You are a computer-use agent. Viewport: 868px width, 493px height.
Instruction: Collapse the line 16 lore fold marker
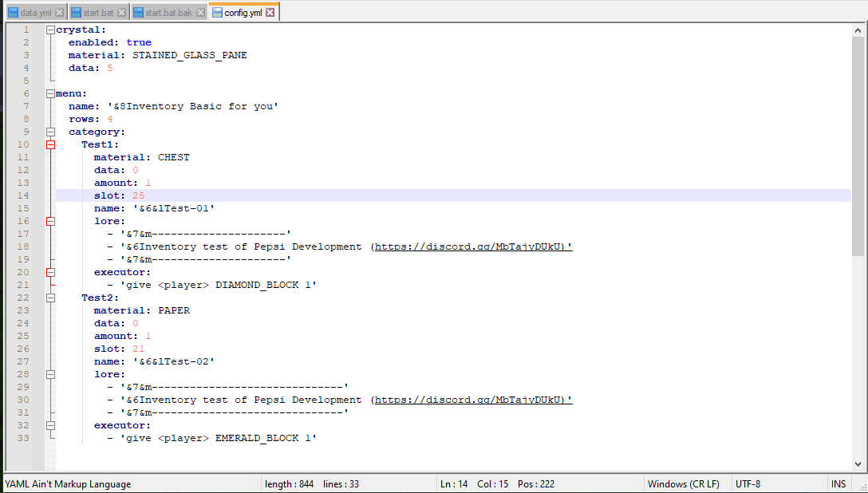click(50, 221)
